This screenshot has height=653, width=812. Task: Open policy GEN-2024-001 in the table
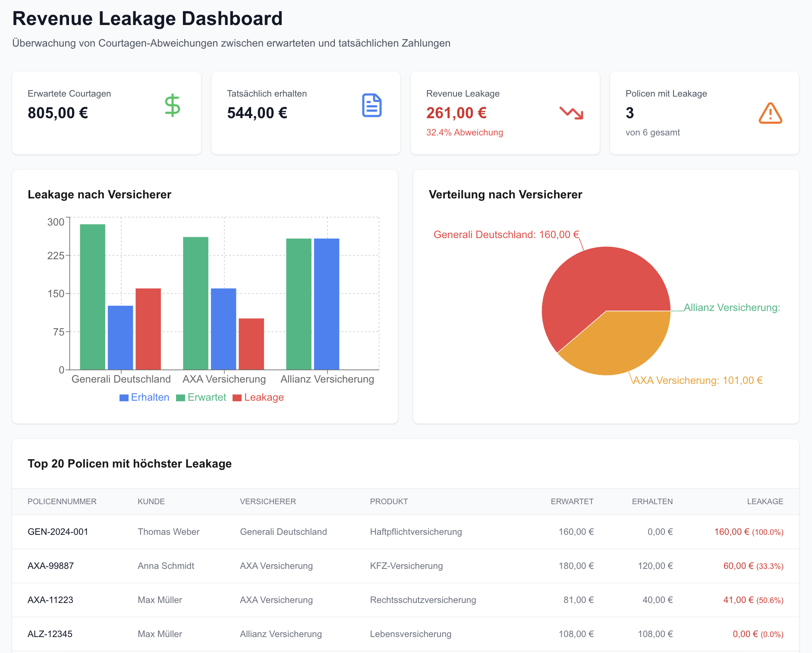tap(58, 532)
